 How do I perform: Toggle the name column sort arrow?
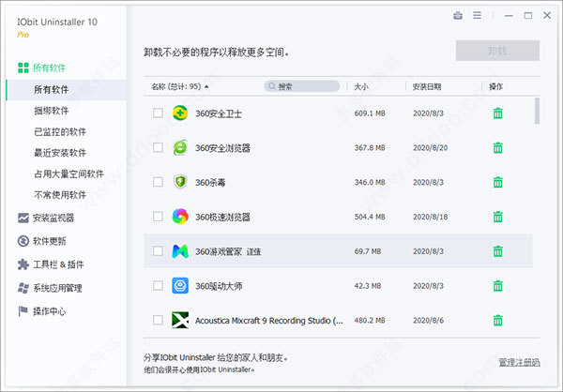[206, 87]
